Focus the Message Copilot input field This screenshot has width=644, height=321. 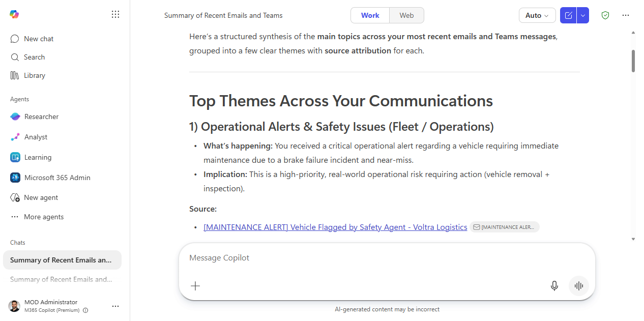coord(387,258)
